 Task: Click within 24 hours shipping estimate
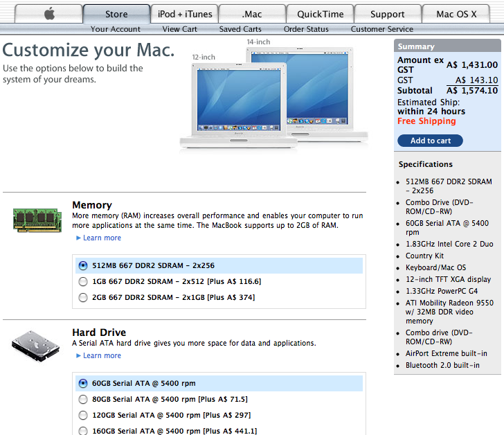(x=431, y=112)
